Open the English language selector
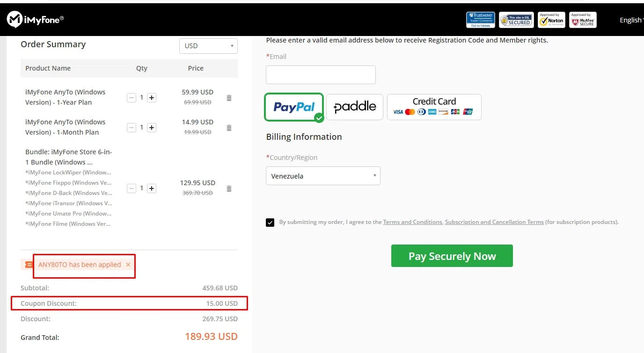Viewport: 644px width, 353px height. point(631,20)
